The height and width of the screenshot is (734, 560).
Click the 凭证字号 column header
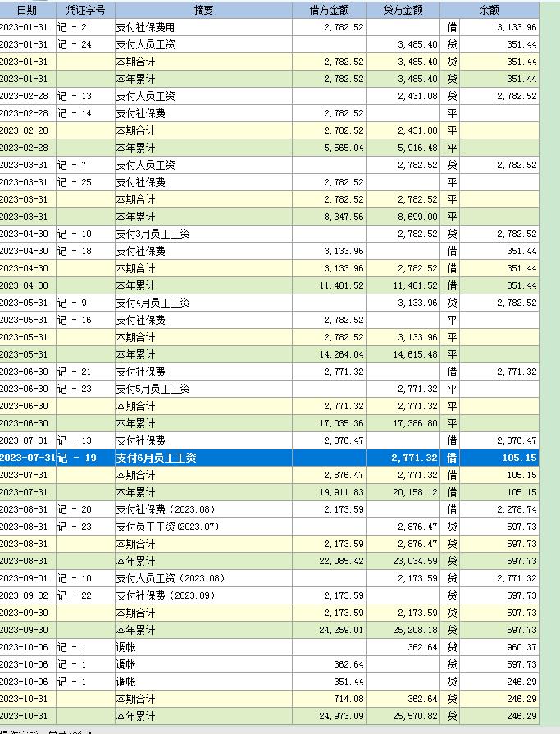pos(84,10)
